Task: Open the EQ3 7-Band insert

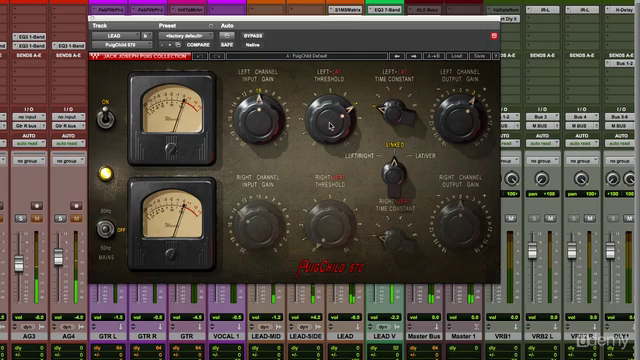Action: point(385,9)
